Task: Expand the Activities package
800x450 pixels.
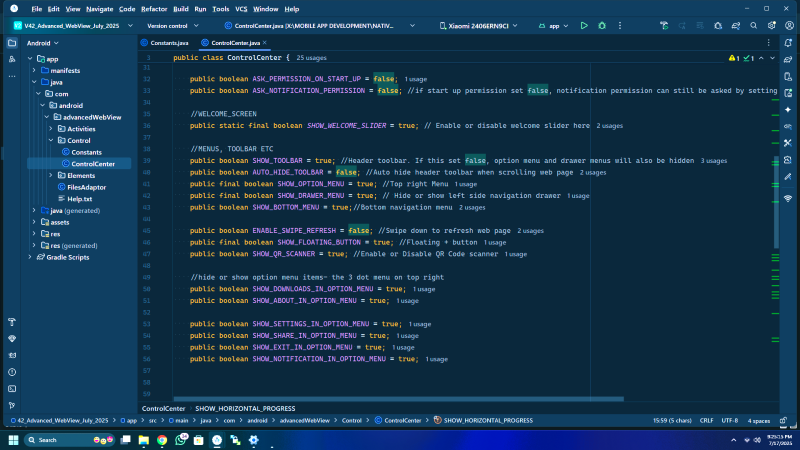Action: click(x=51, y=129)
